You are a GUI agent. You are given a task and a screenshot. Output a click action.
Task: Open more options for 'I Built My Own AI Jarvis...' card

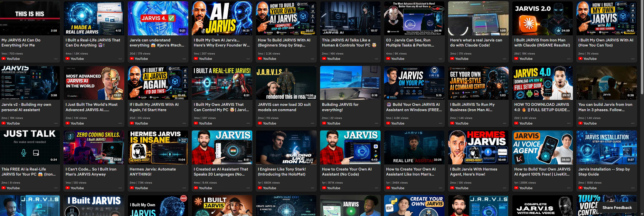click(248, 59)
